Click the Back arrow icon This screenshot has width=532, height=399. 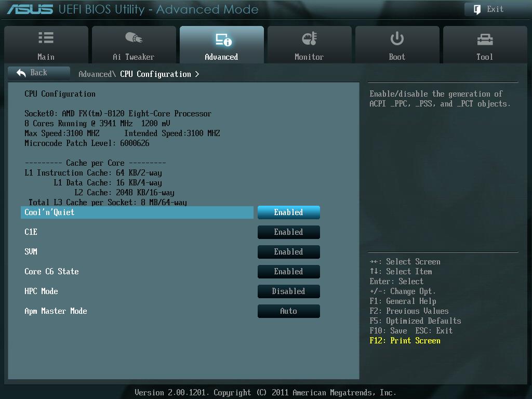click(x=21, y=73)
